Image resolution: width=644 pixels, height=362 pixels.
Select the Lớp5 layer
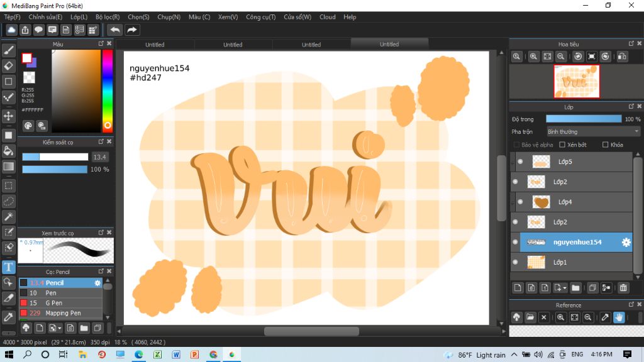pyautogui.click(x=574, y=162)
